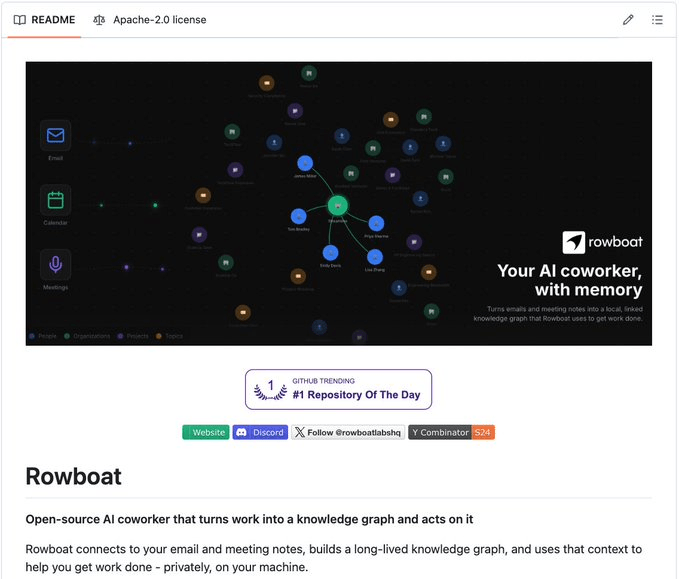The image size is (679, 579).
Task: Click the Email envelope icon in banner
Action: [x=55, y=135]
